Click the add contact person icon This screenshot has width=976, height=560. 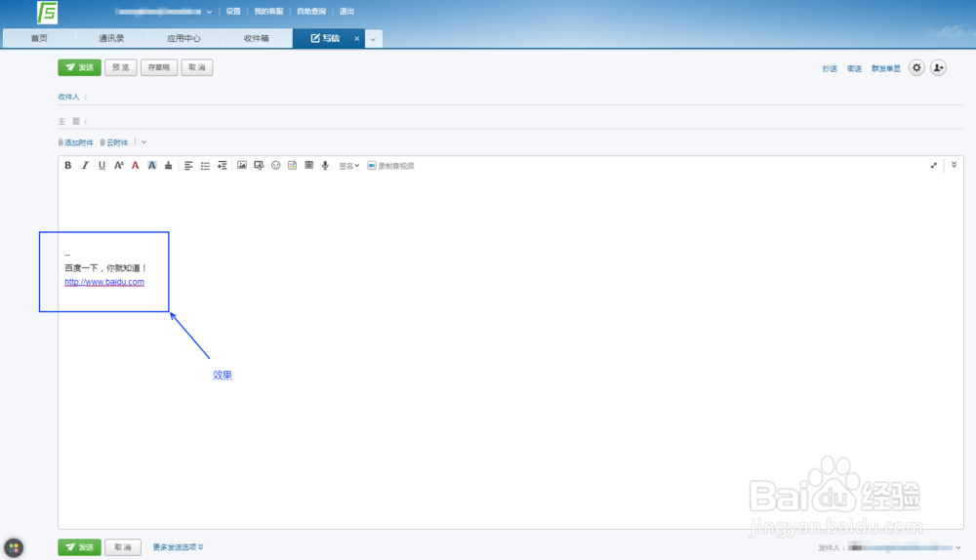[x=938, y=68]
